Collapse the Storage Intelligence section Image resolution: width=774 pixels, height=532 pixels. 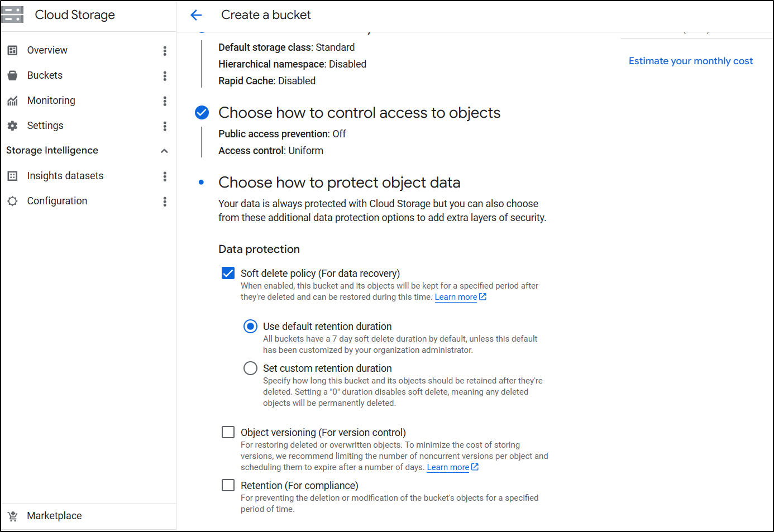[x=164, y=151]
